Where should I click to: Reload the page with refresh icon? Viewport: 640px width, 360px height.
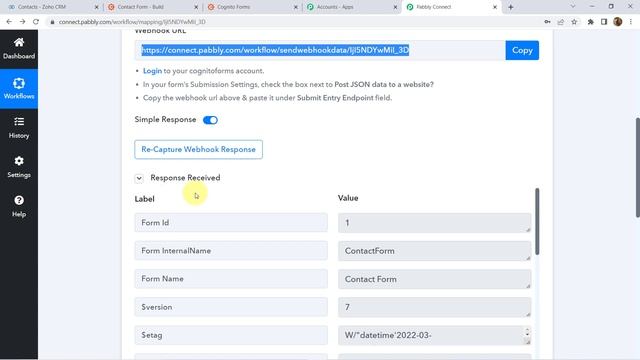click(x=36, y=22)
